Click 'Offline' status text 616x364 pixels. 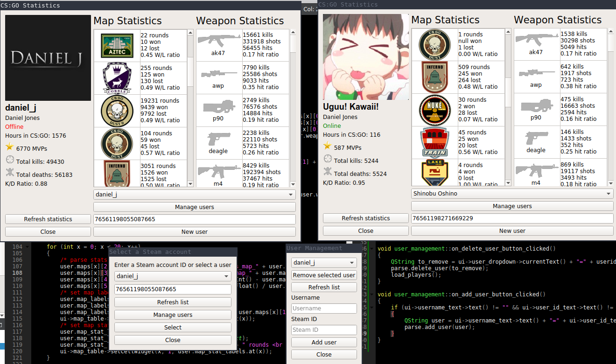coord(14,127)
